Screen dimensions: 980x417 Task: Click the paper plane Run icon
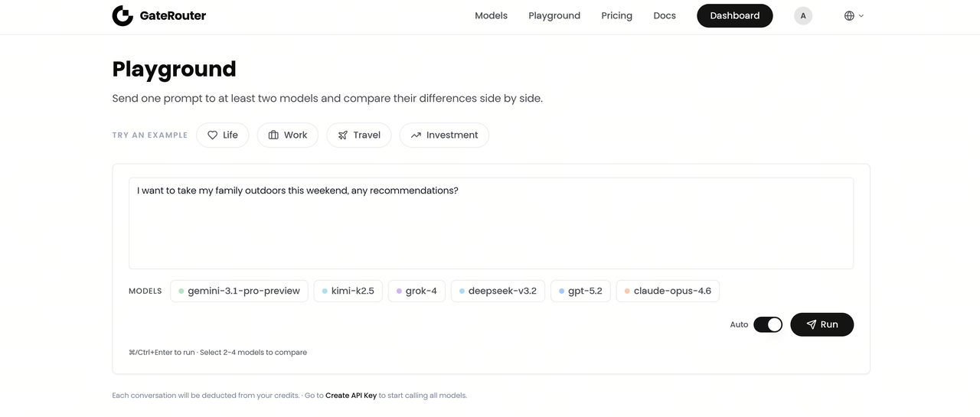(812, 324)
